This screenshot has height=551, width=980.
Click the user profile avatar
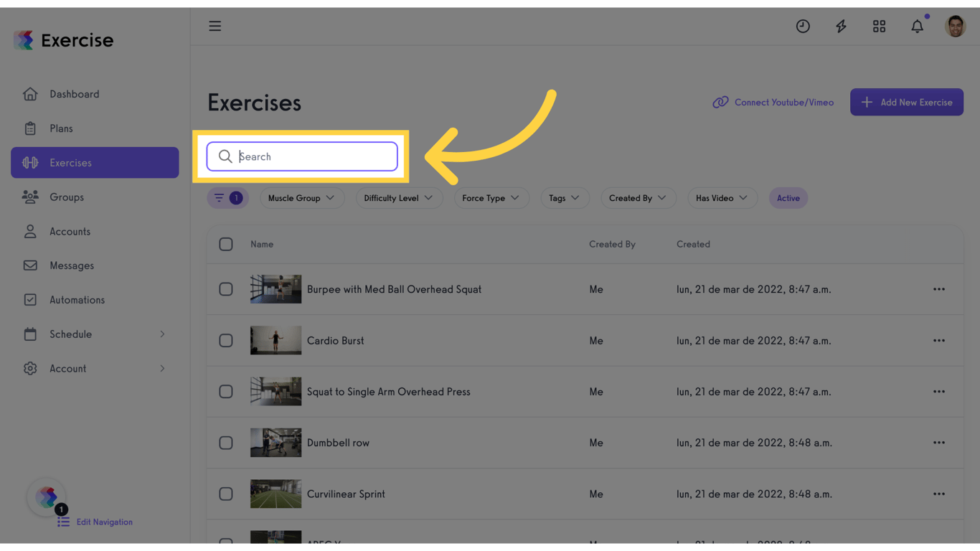pyautogui.click(x=955, y=27)
